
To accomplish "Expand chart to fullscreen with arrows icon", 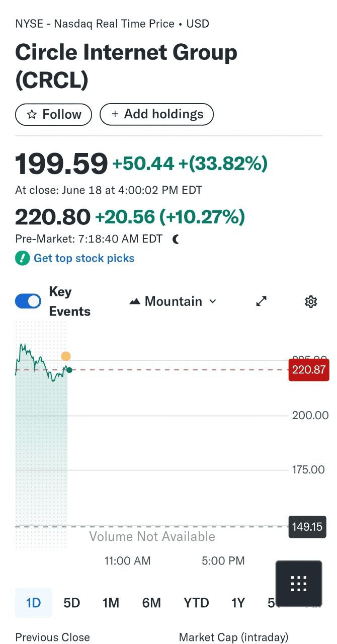I will click(x=261, y=301).
